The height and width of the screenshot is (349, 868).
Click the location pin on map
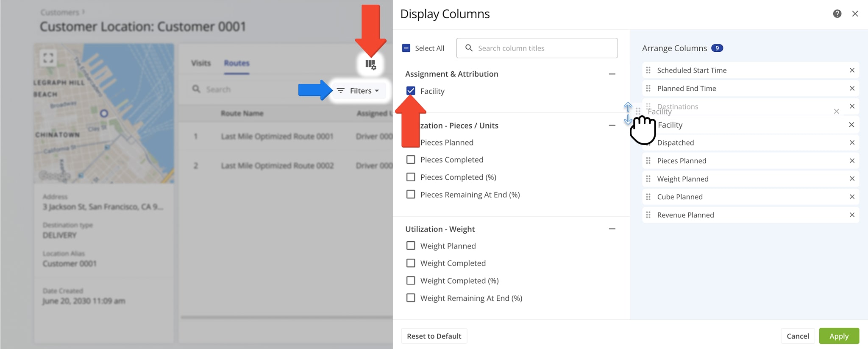pos(104,113)
